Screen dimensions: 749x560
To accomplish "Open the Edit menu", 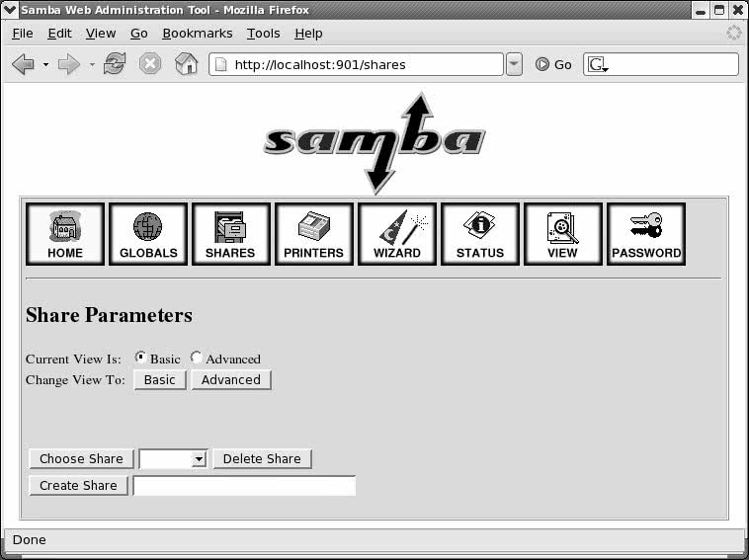I will tap(59, 34).
